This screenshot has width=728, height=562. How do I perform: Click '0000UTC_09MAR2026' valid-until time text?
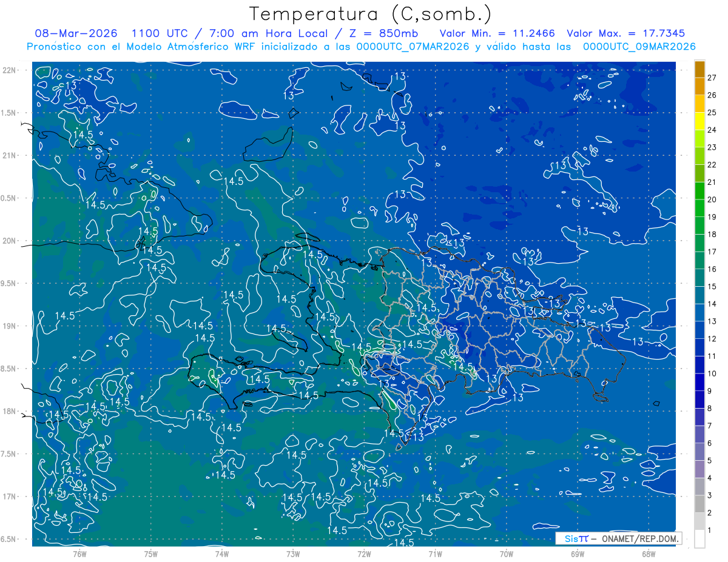(638, 47)
